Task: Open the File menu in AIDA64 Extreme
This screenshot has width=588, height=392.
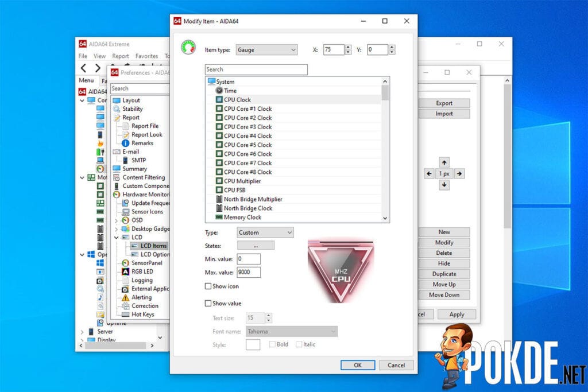Action: (83, 56)
